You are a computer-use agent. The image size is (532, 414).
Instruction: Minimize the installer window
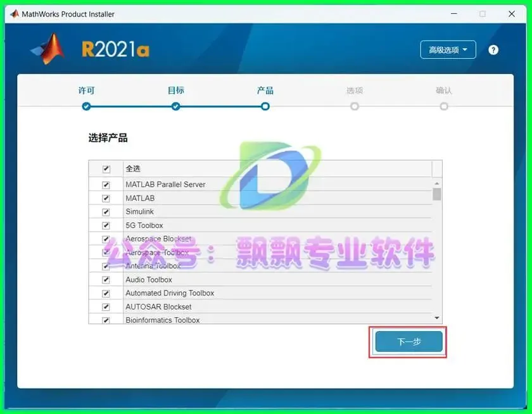453,14
